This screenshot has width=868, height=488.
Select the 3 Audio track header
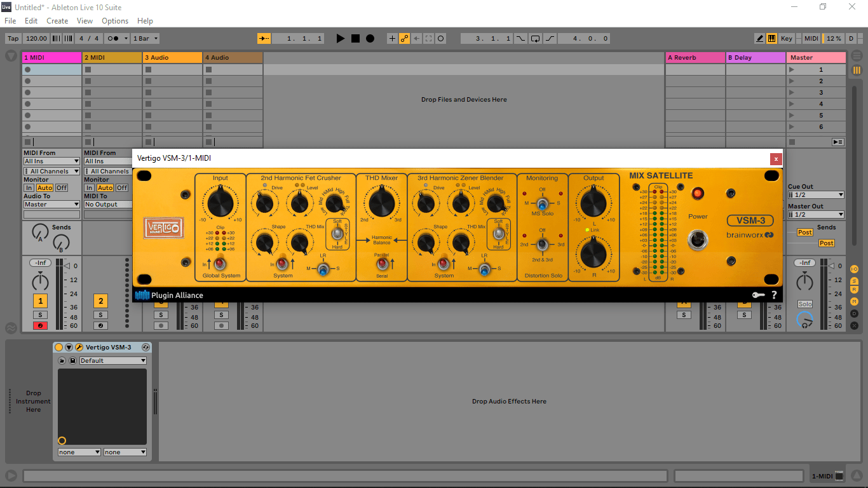point(172,58)
